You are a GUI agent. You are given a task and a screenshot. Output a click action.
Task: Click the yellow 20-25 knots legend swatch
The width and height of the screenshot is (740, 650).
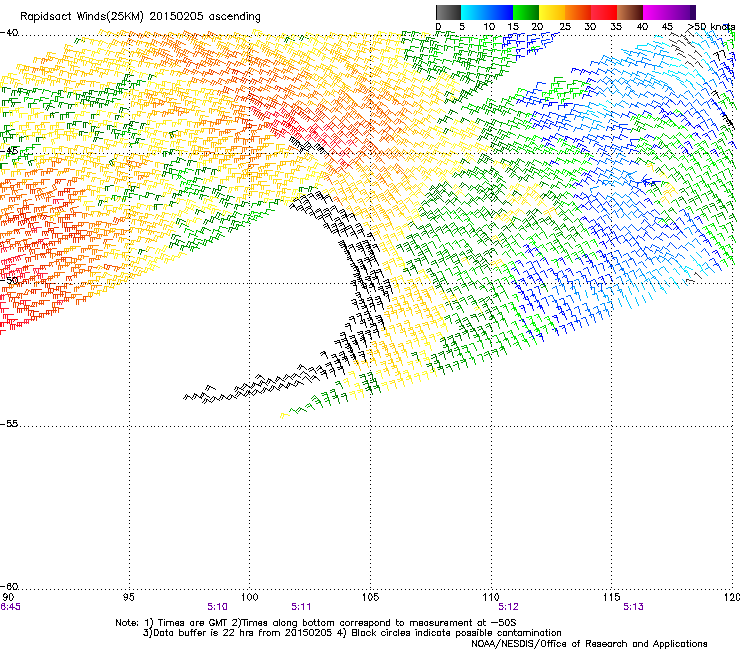pyautogui.click(x=552, y=12)
